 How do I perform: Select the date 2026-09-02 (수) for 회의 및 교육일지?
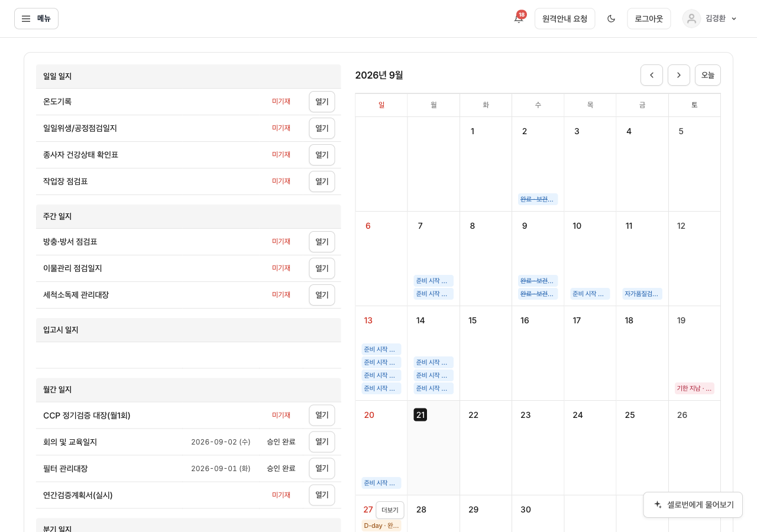pos(221,442)
